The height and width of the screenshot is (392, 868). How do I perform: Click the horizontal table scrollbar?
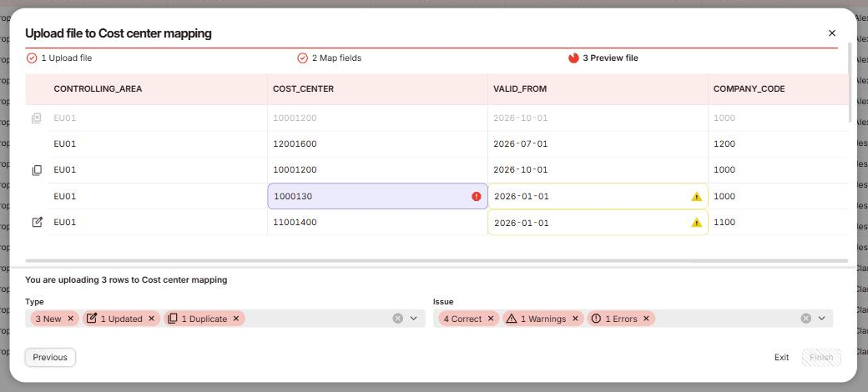(437, 260)
